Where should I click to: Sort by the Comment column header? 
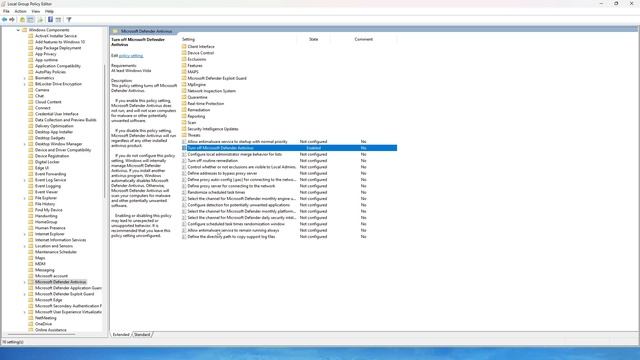point(363,39)
